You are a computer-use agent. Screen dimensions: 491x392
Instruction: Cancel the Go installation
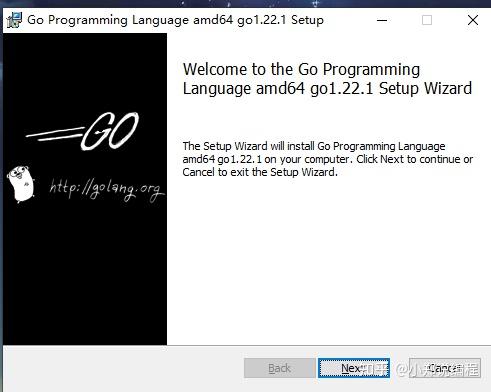pyautogui.click(x=445, y=368)
